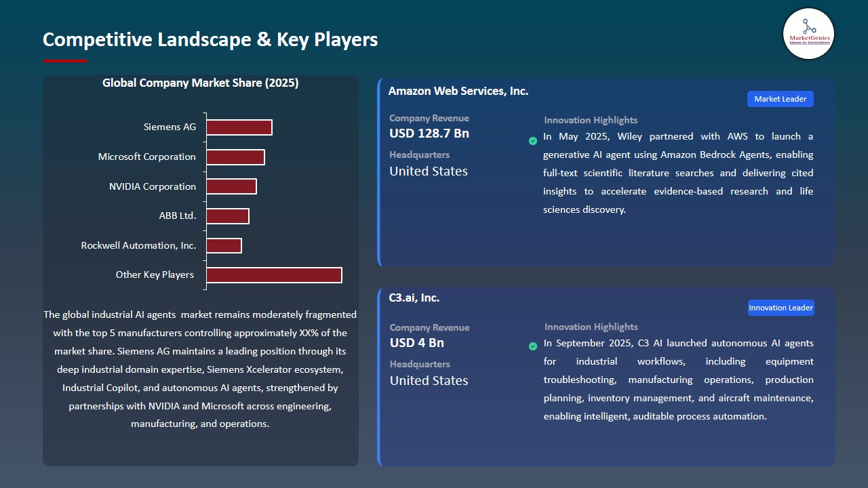This screenshot has height=488, width=868.
Task: Select the Microsoft Corporation bar in chart
Action: [x=235, y=157]
